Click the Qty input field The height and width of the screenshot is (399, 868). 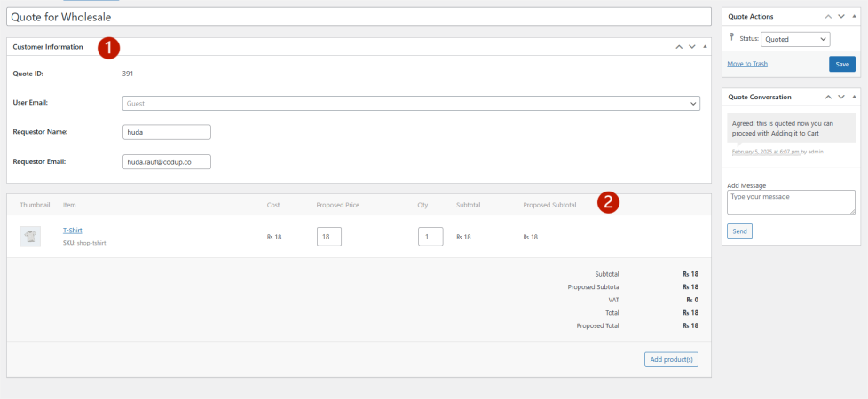coord(430,237)
